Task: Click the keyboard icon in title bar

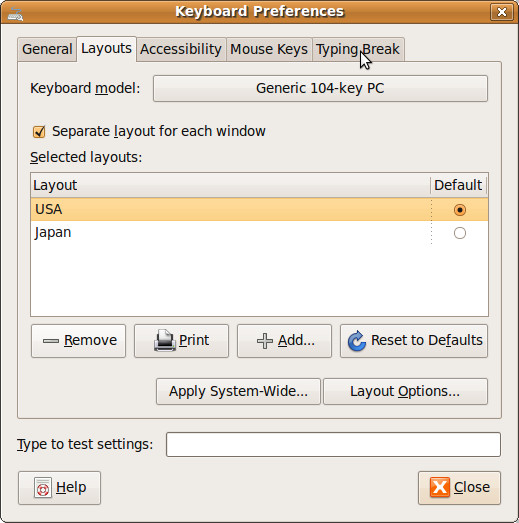Action: click(x=15, y=14)
